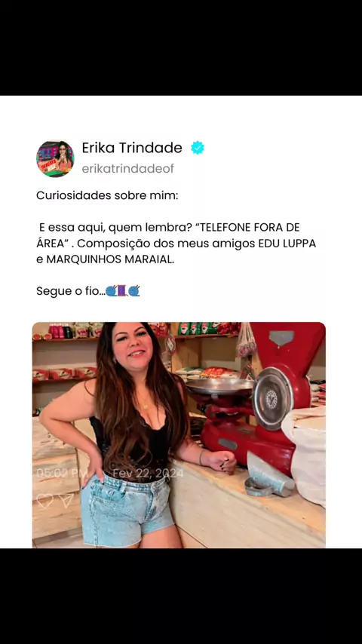Open the Erika Trindade display name
Viewport: 362px width, 644px height.
[132, 148]
